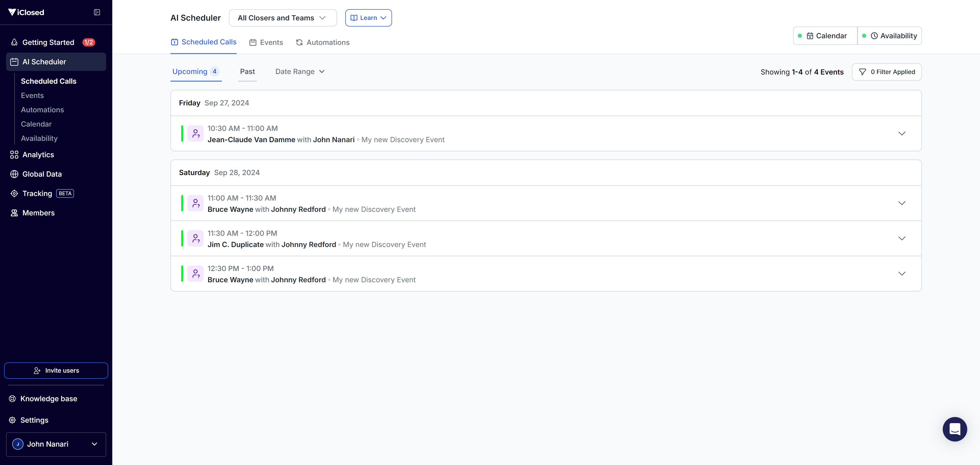Open the Filter Applied button

(886, 72)
